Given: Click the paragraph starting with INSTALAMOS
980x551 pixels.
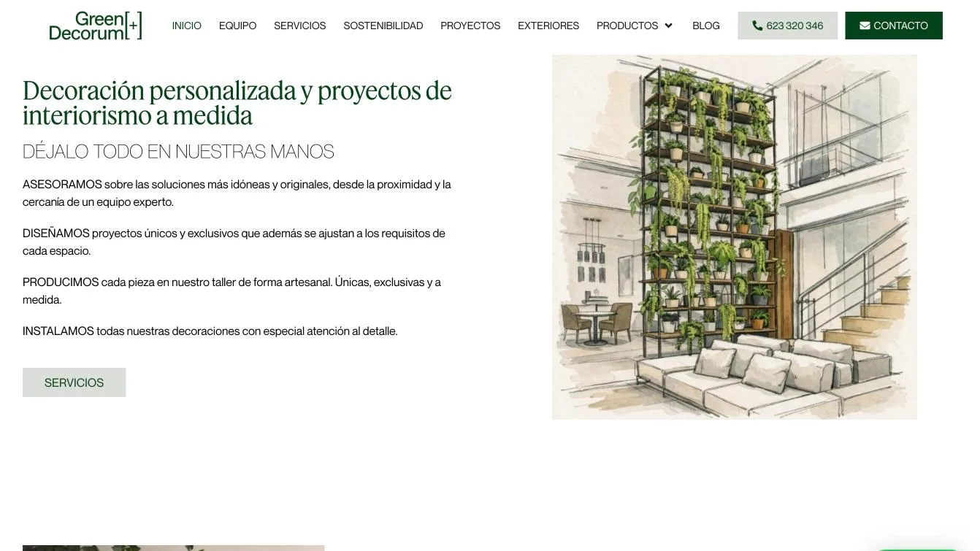Looking at the screenshot, I should [210, 331].
